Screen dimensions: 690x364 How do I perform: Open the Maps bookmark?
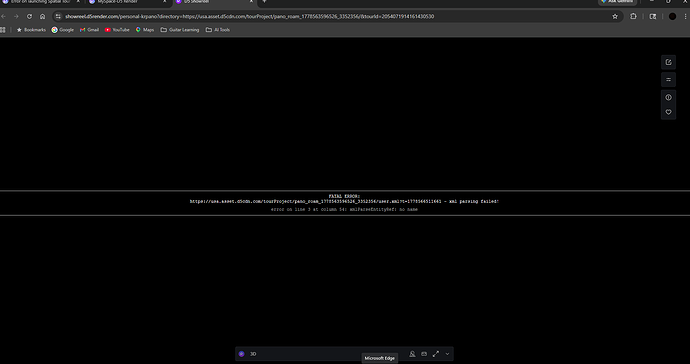coord(145,30)
